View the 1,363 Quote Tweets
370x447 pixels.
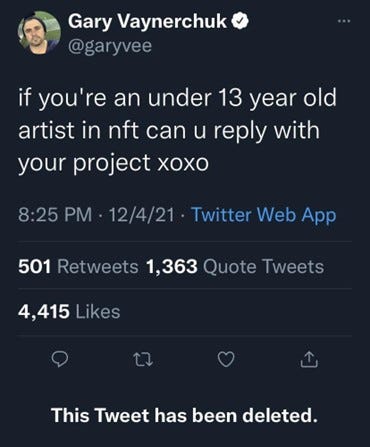(235, 267)
